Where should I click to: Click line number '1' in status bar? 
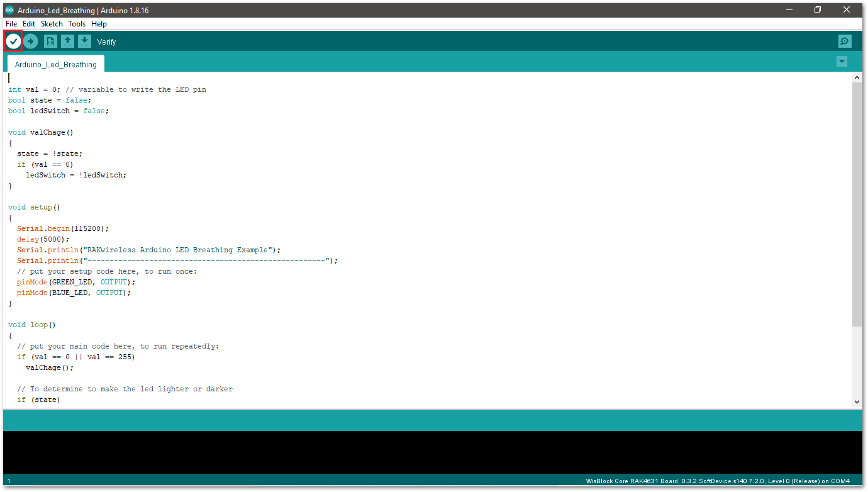[9, 481]
